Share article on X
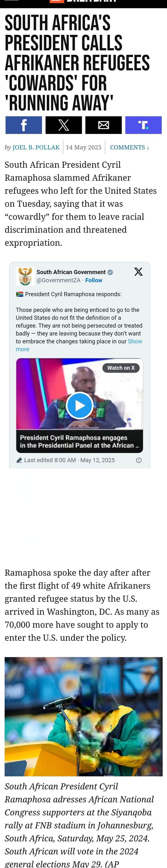Viewport: 167px width, 868px height. pyautogui.click(x=63, y=125)
